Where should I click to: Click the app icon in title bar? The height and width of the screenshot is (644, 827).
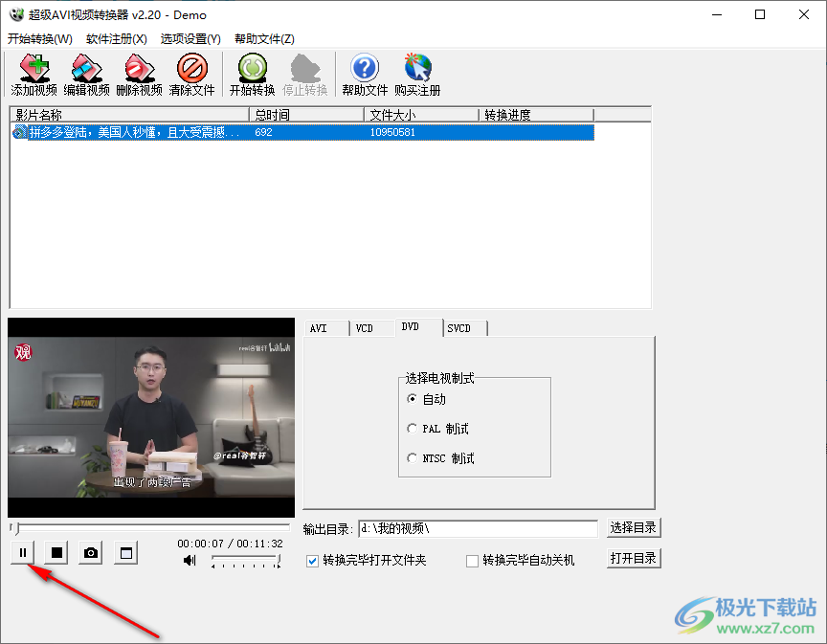tap(16, 14)
